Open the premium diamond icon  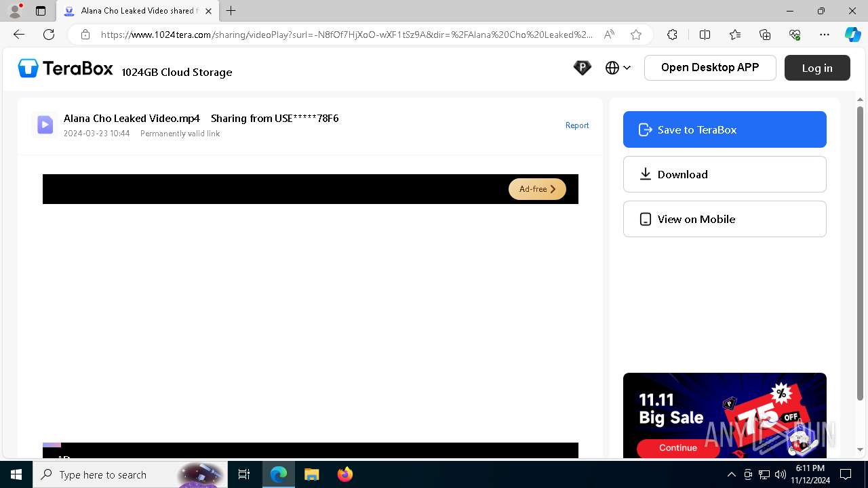[x=582, y=68]
